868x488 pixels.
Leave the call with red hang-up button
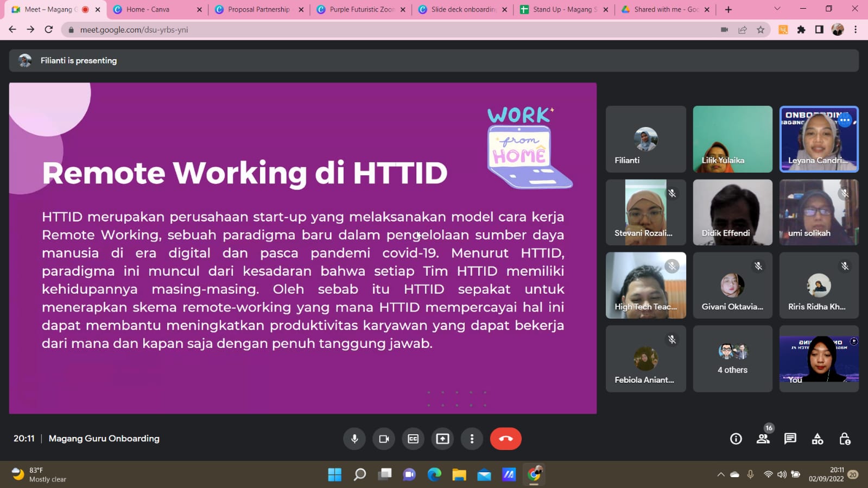point(505,439)
